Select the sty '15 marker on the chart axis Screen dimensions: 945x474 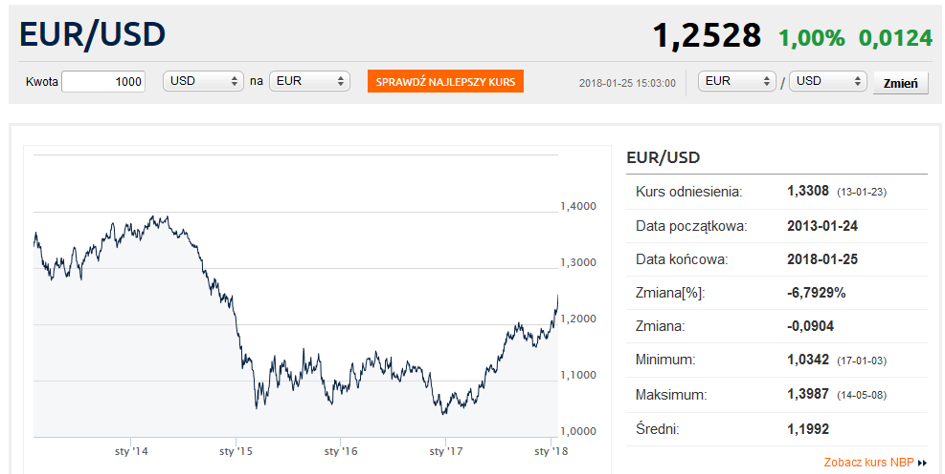tap(235, 452)
